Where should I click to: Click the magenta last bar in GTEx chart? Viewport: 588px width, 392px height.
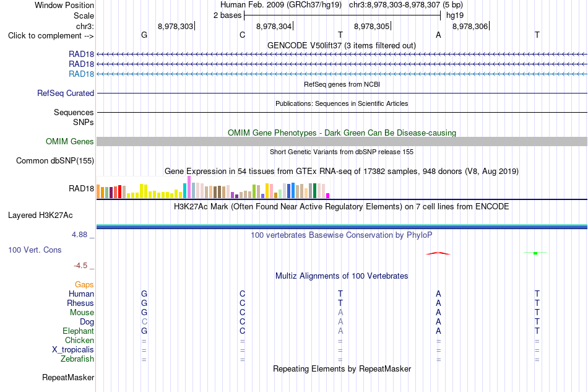(x=328, y=196)
